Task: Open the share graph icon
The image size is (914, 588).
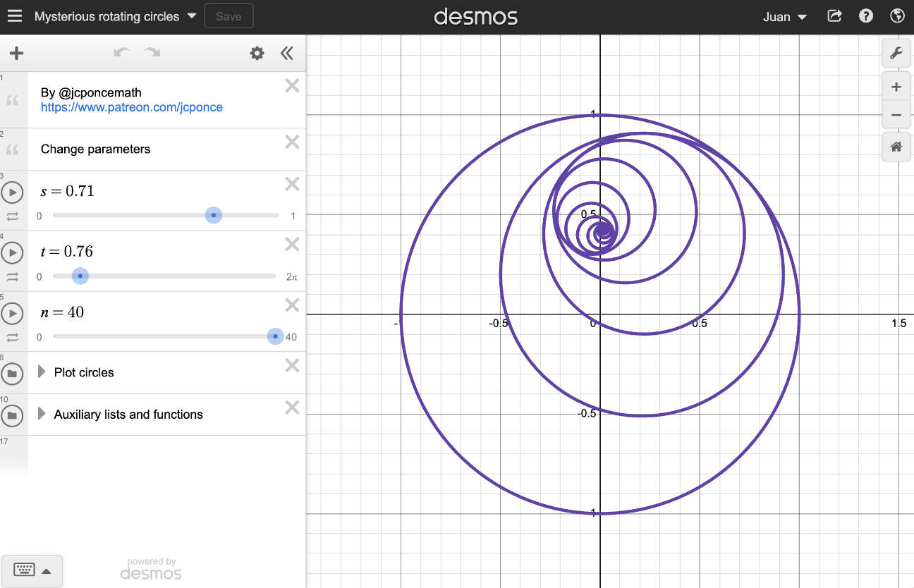Action: [x=834, y=16]
